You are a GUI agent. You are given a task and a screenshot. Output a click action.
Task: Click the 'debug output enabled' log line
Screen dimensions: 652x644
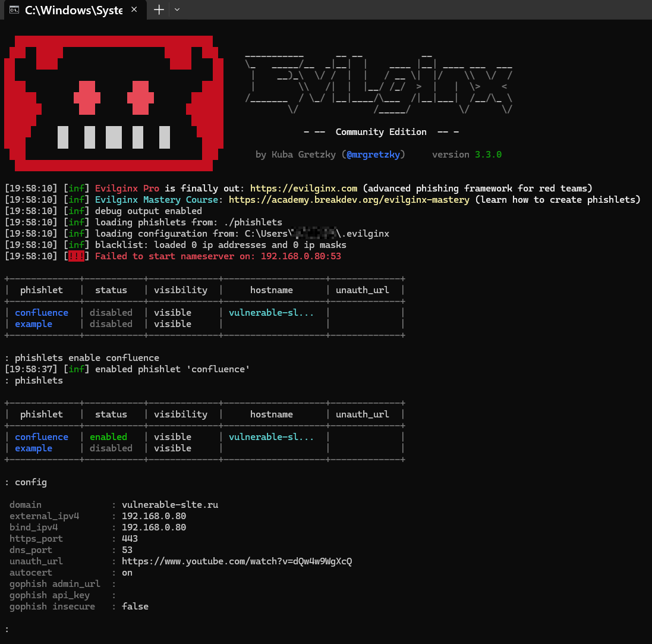(x=149, y=211)
